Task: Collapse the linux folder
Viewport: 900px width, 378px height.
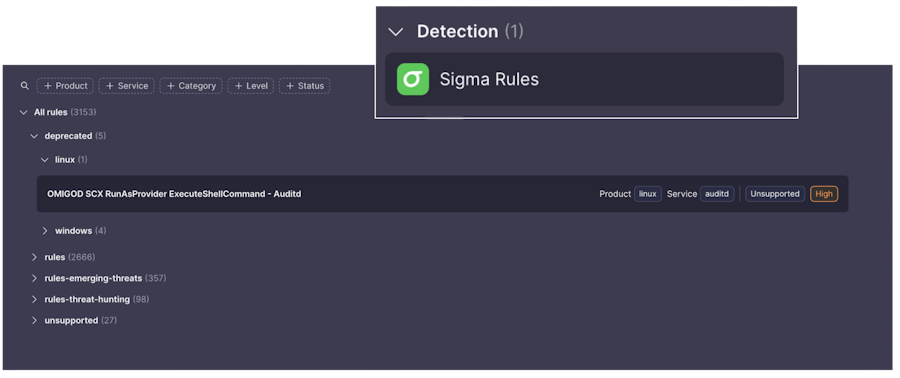Action: click(44, 159)
